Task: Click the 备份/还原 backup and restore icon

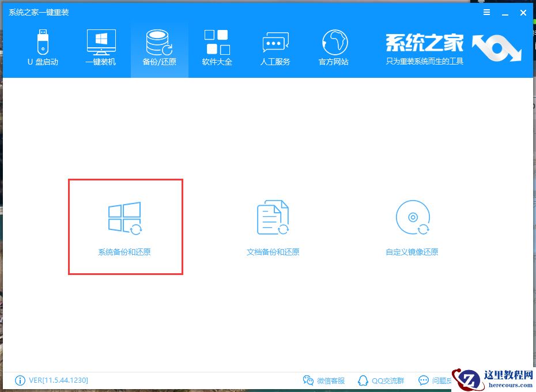Action: click(159, 46)
